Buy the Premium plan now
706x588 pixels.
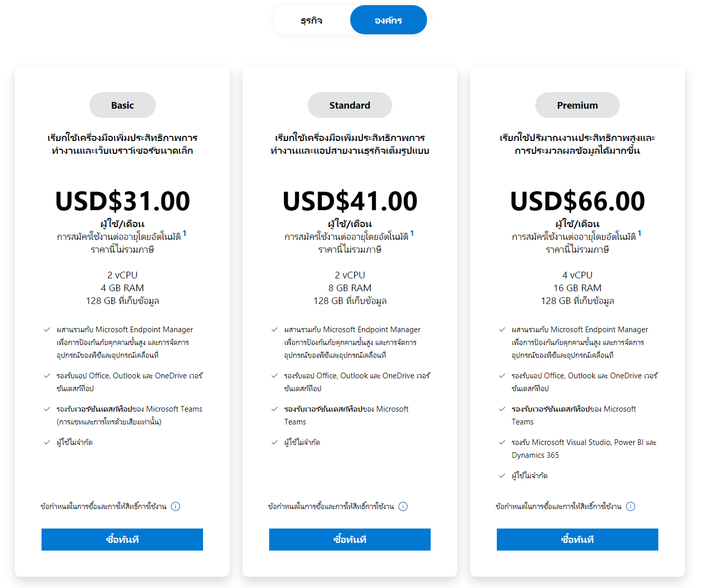[577, 539]
